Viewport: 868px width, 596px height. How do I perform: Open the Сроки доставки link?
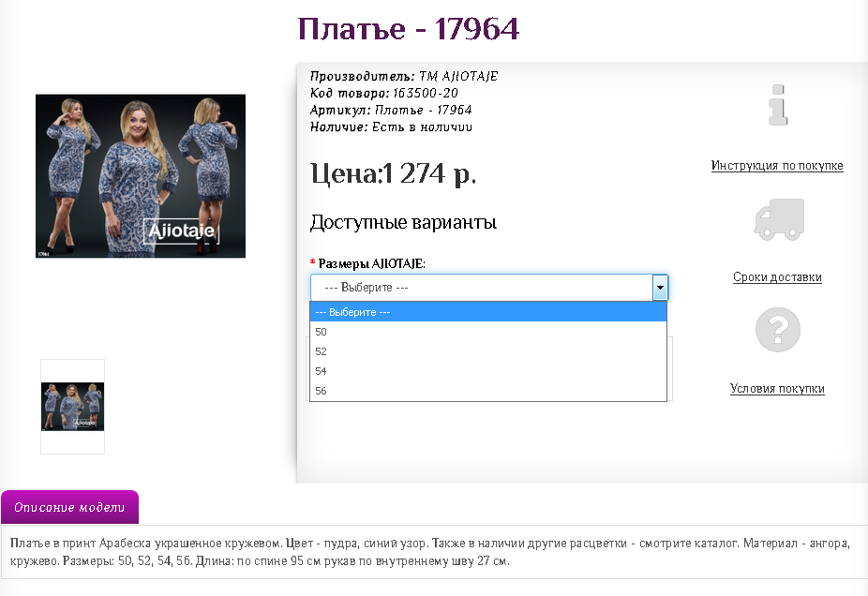[x=777, y=277]
